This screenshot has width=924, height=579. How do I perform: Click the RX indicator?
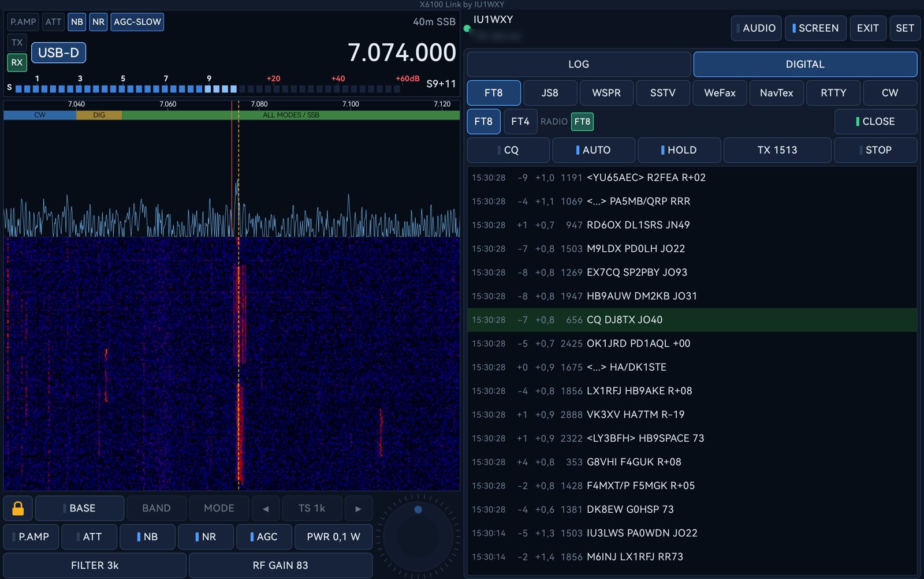[17, 62]
